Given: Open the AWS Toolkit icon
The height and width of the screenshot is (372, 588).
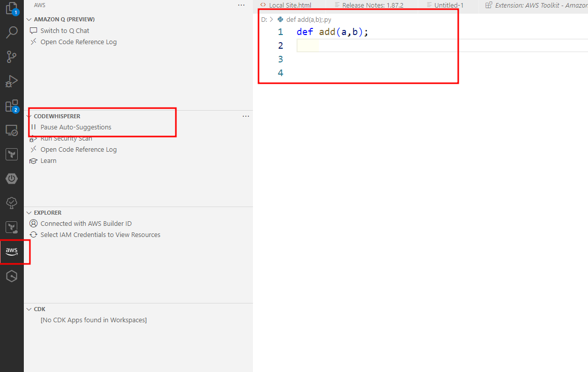Looking at the screenshot, I should coord(12,251).
